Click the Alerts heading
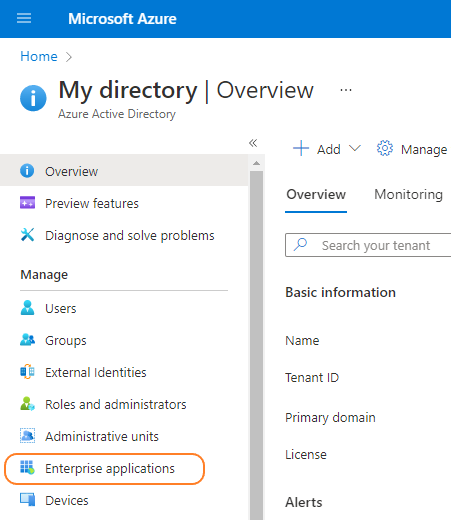 tap(304, 502)
